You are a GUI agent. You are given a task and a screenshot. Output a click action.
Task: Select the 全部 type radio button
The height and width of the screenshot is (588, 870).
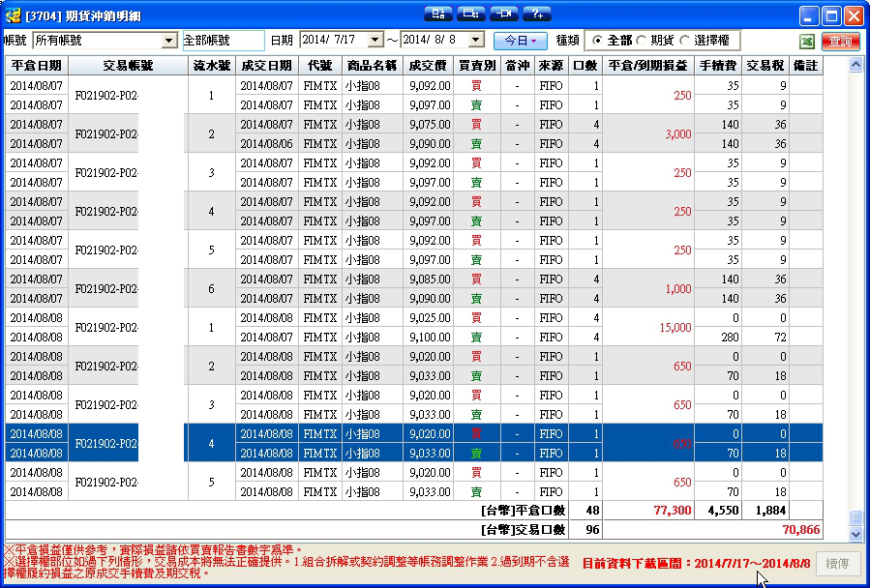pyautogui.click(x=597, y=41)
